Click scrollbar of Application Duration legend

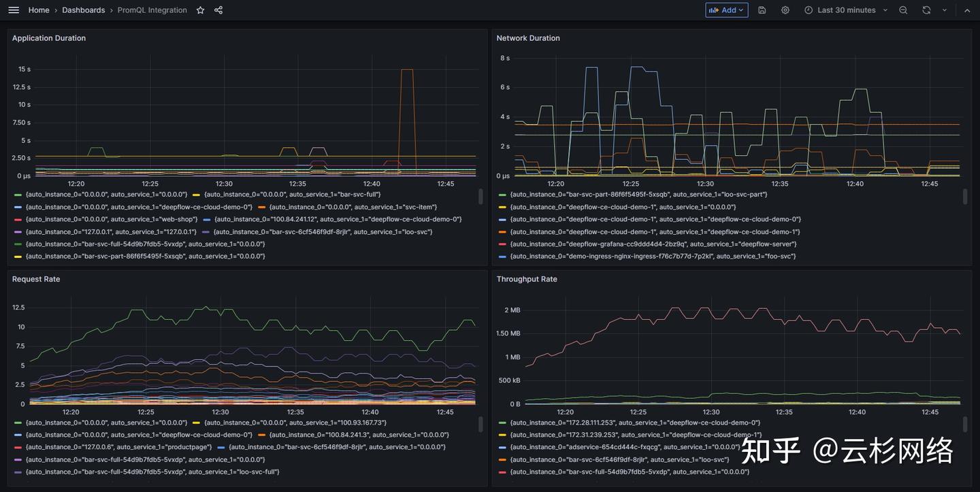480,197
